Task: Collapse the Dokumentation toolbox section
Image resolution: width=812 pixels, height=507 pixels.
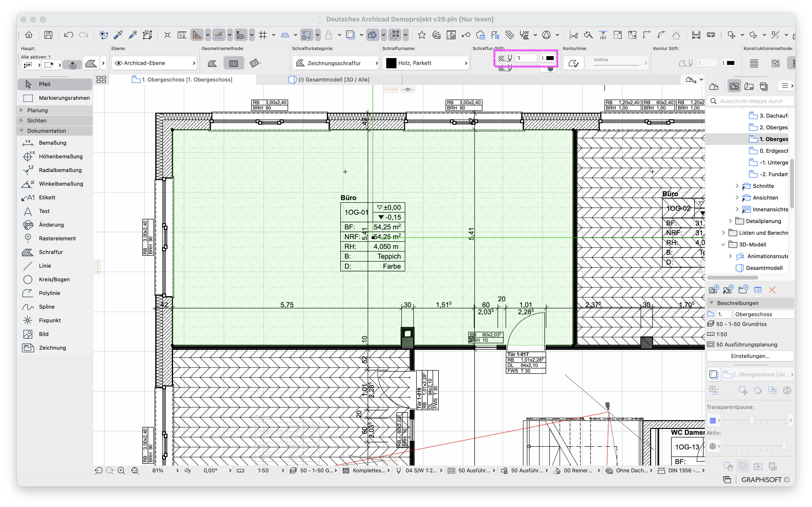Action: pyautogui.click(x=21, y=131)
